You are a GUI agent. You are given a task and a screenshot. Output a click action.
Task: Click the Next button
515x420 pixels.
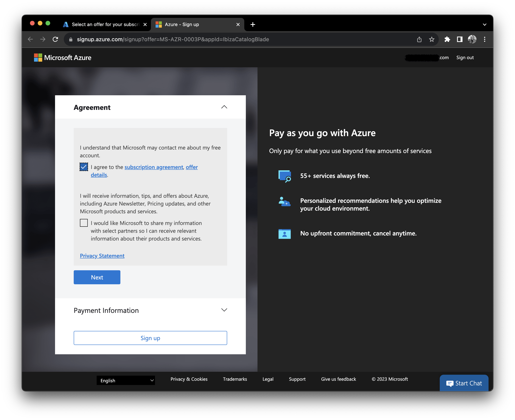coord(97,277)
